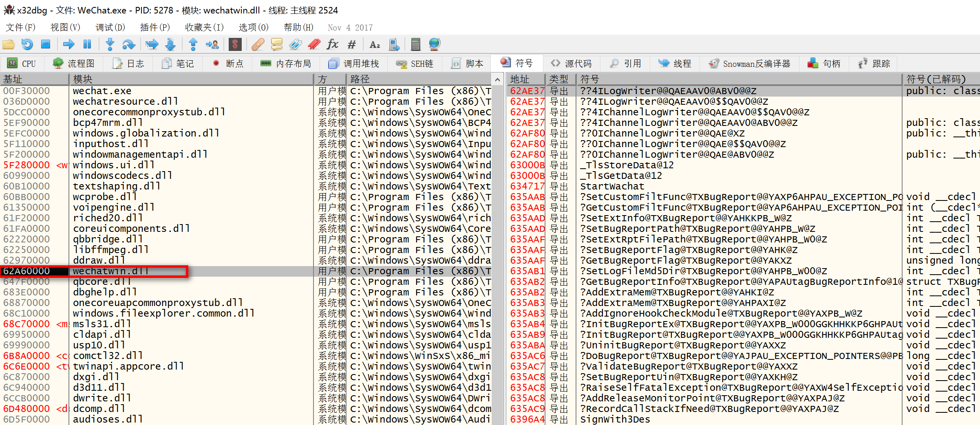Viewport: 980px width, 425px height.
Task: Select the 符号 tab
Action: click(517, 63)
